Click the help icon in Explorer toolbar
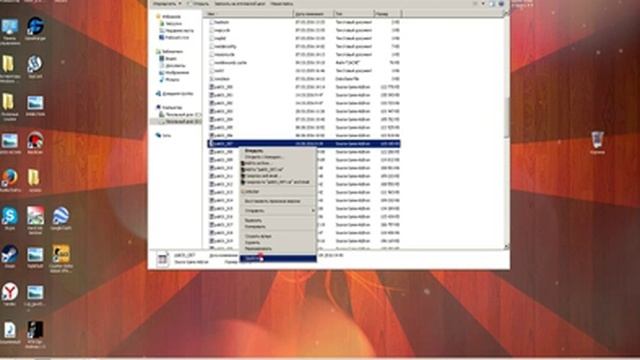 [501, 4]
